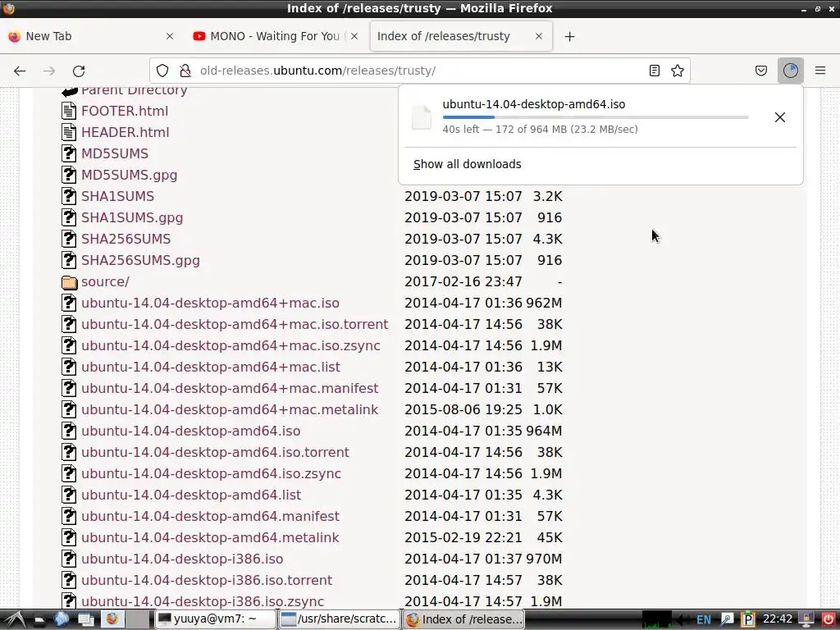This screenshot has height=630, width=840.
Task: Open ubuntu-14.04-desktop-amd64+mac.list link
Action: 211,367
